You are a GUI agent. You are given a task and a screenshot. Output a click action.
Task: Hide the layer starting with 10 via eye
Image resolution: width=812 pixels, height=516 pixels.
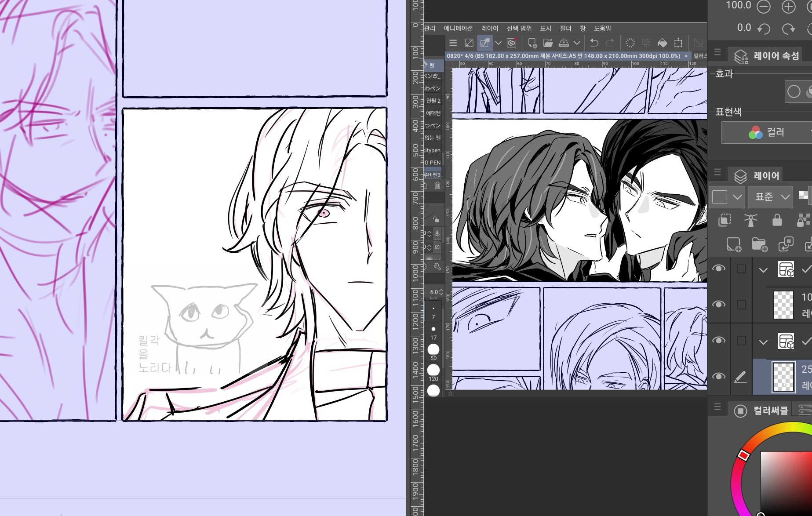coord(719,305)
